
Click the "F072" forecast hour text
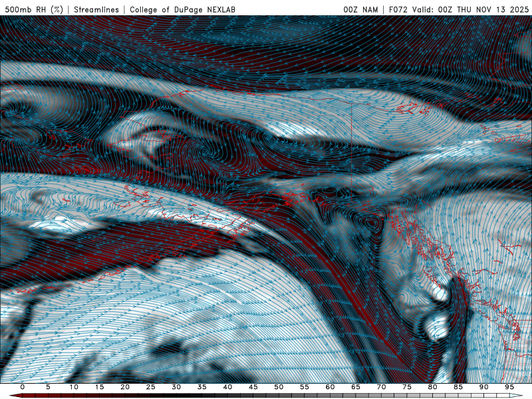(x=398, y=9)
